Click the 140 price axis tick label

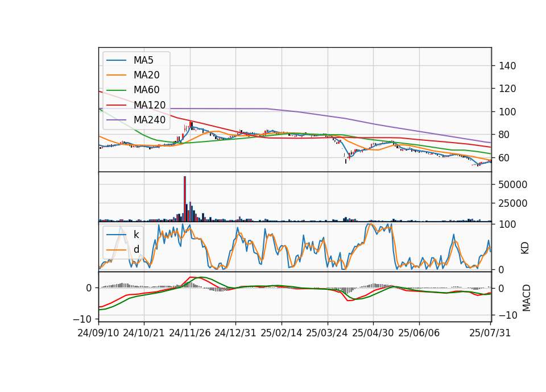(507, 66)
